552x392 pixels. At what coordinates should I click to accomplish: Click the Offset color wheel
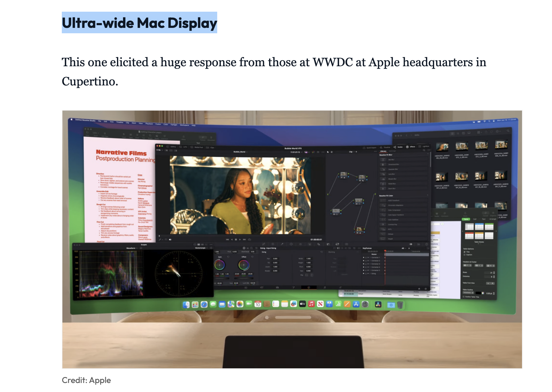tap(244, 265)
